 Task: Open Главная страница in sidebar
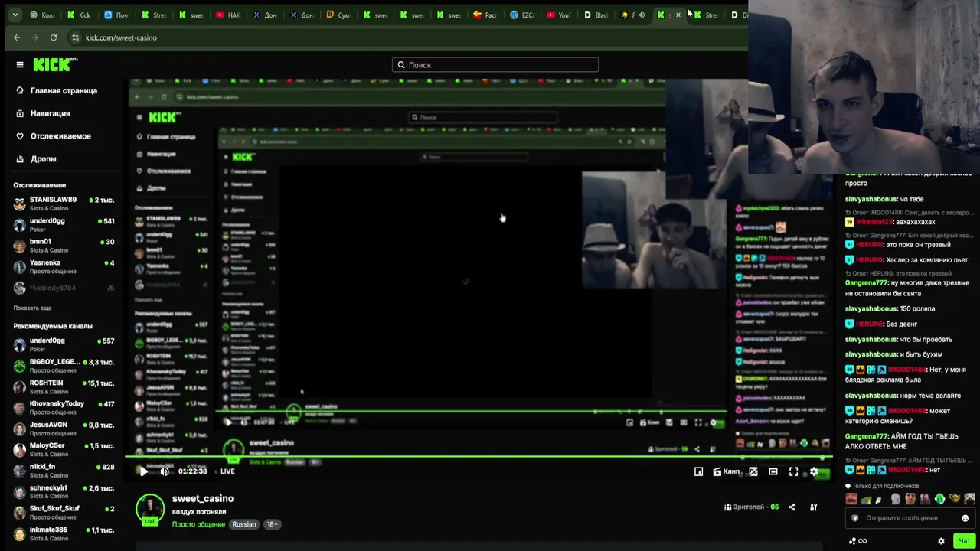point(64,90)
